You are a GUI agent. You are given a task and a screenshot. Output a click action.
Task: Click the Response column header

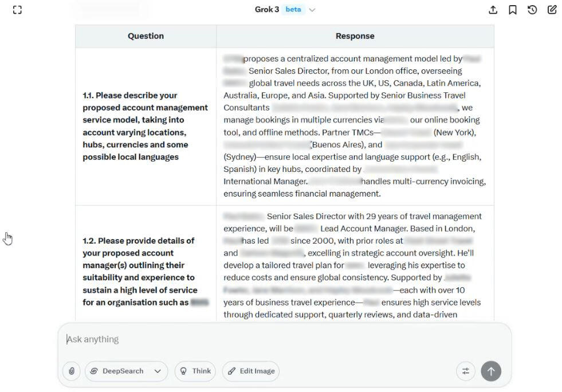355,36
